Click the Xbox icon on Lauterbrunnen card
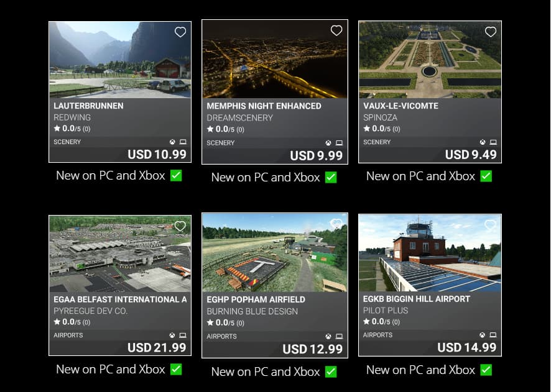Viewport: 551px width, 392px height. pyautogui.click(x=172, y=142)
